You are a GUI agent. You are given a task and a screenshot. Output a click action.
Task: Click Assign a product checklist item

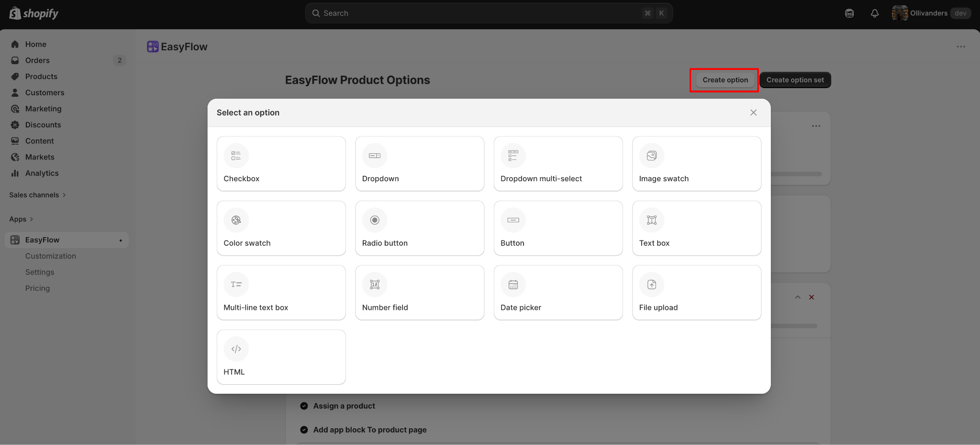pyautogui.click(x=344, y=406)
